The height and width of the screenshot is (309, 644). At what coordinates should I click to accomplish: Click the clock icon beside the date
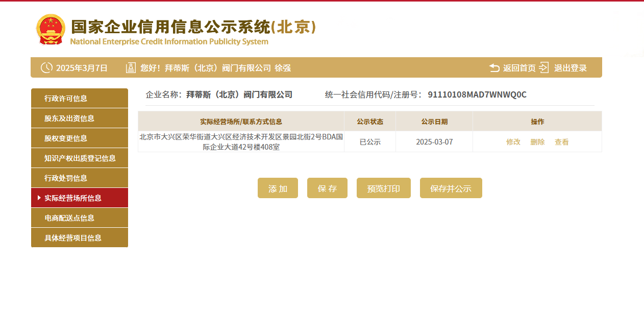pyautogui.click(x=46, y=67)
